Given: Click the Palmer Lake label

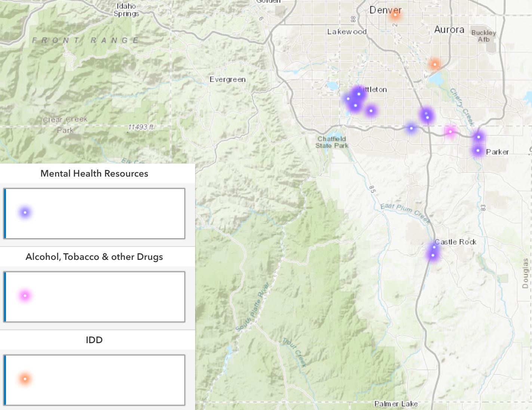Looking at the screenshot, I should pos(396,404).
